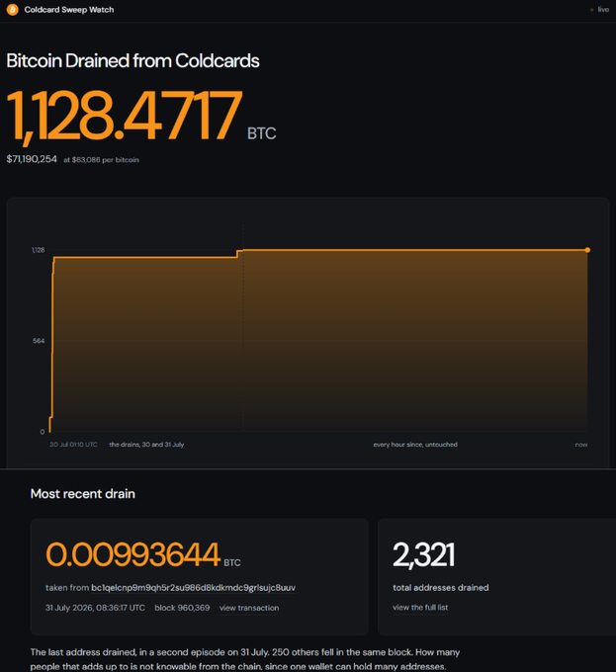Click the 2,321 addresses count
616x672 pixels.
coord(423,555)
